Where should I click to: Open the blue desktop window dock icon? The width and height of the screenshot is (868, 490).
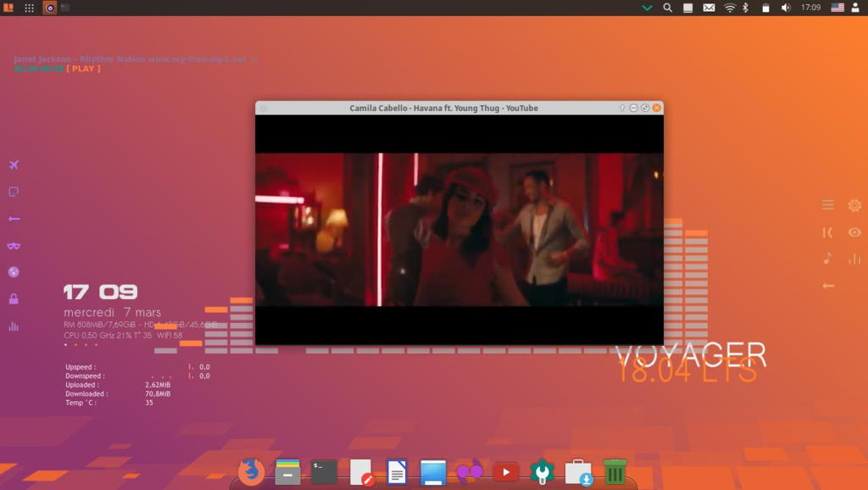433,472
